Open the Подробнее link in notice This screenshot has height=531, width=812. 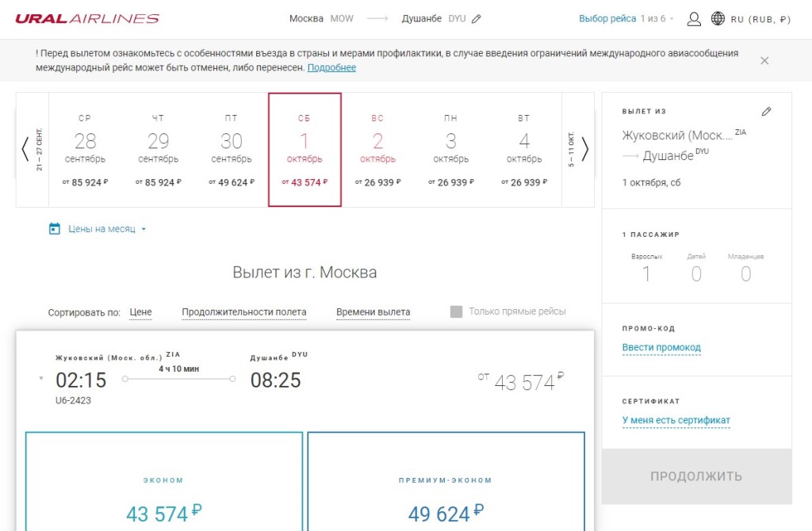pyautogui.click(x=331, y=68)
